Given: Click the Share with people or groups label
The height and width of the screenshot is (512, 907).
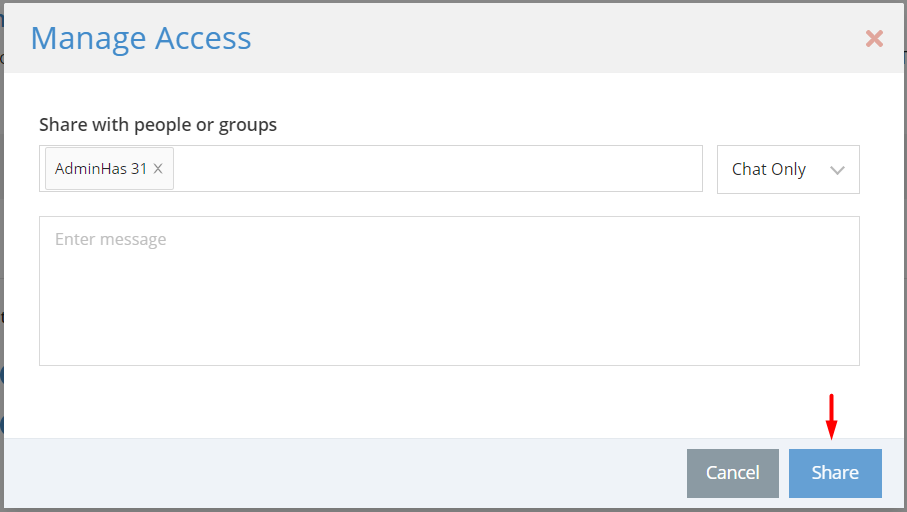Looking at the screenshot, I should 158,124.
